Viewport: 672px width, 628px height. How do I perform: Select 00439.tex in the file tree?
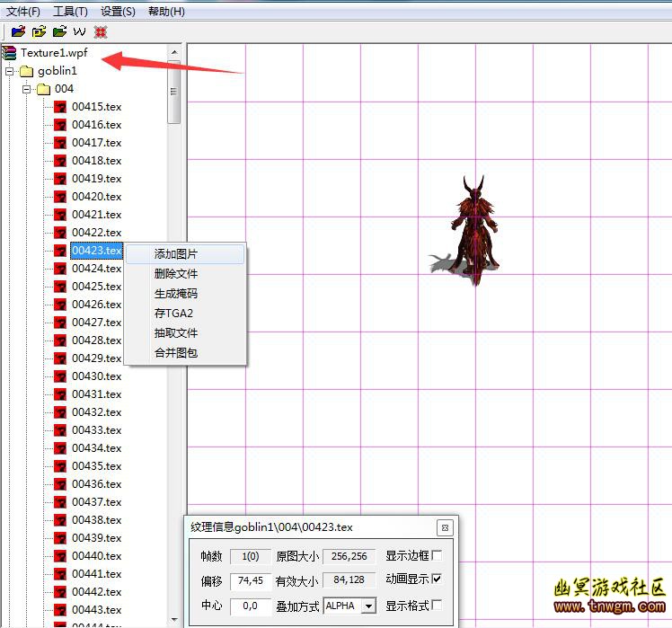click(97, 538)
